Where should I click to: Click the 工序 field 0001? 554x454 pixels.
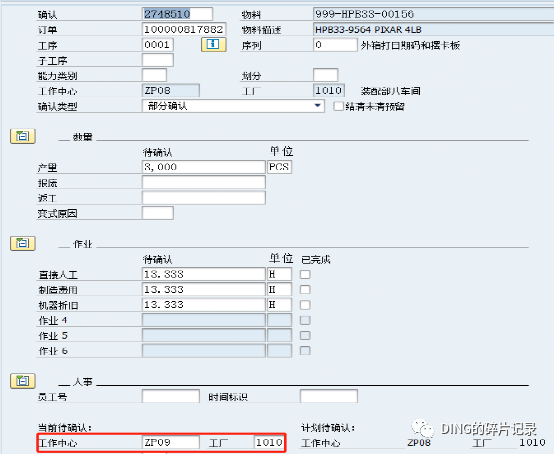pyautogui.click(x=158, y=45)
